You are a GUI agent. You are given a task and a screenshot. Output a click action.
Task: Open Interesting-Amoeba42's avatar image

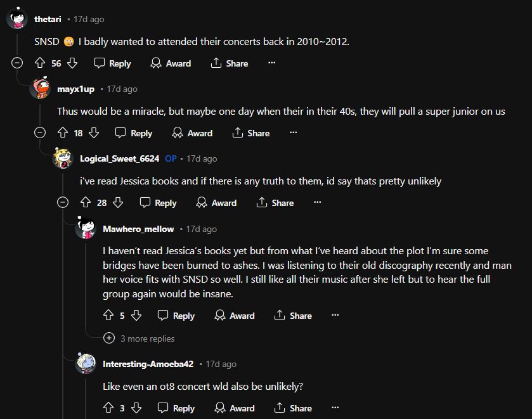[86, 364]
